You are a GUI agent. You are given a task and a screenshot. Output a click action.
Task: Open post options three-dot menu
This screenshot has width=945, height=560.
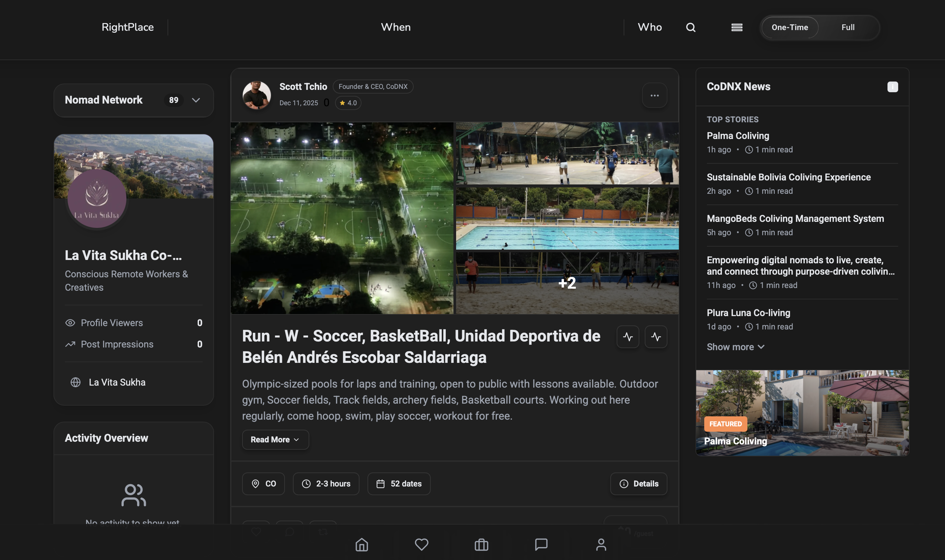coord(654,96)
